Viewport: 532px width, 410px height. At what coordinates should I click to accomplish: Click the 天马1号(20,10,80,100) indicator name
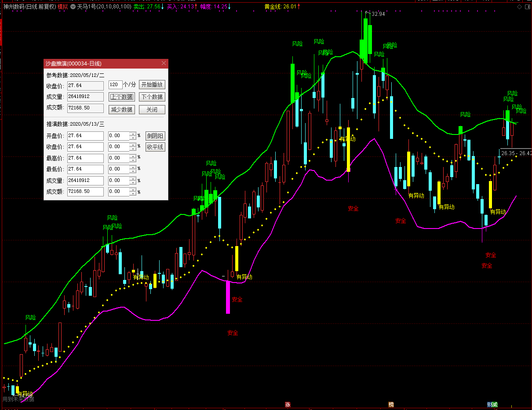pyautogui.click(x=104, y=7)
